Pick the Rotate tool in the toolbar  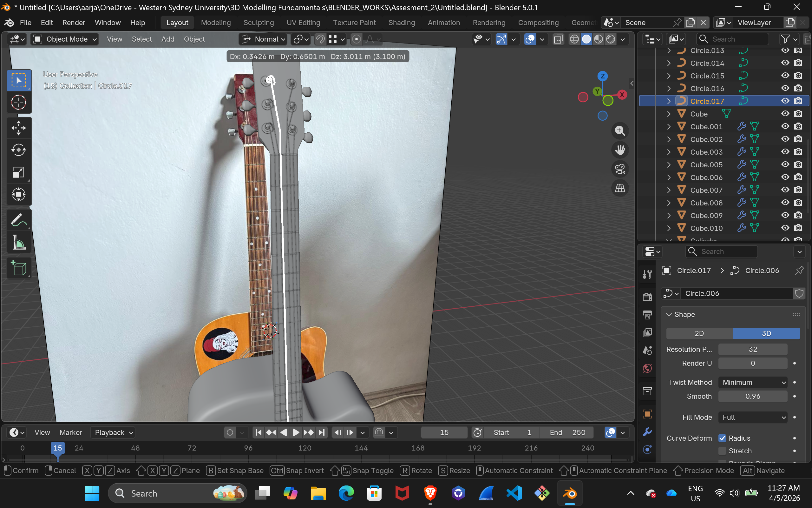(19, 150)
